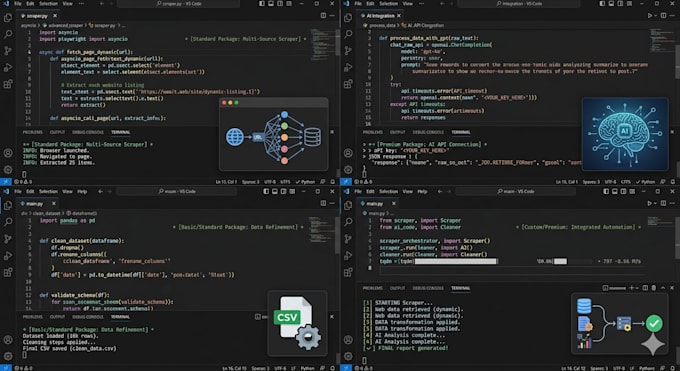Viewport: 680px width, 371px height.
Task: Toggle secondary sidebar in Data Refinement title bar
Action: point(284,191)
